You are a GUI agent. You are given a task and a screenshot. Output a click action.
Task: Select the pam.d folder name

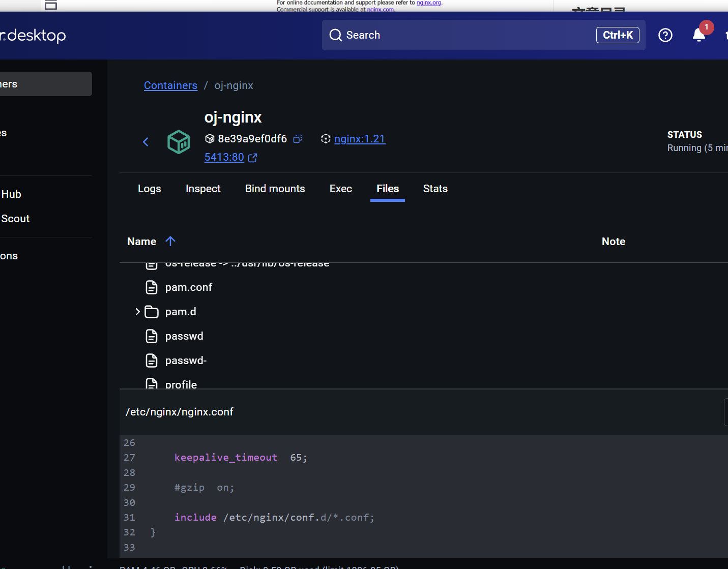pos(181,312)
